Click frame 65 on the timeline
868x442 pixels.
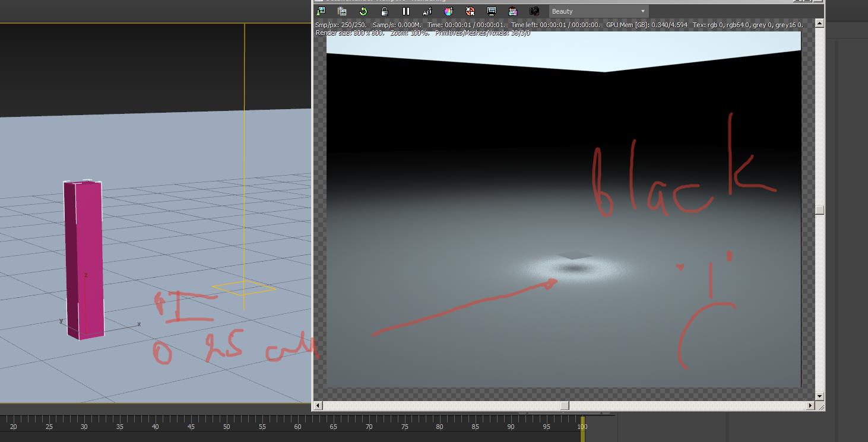tap(333, 427)
